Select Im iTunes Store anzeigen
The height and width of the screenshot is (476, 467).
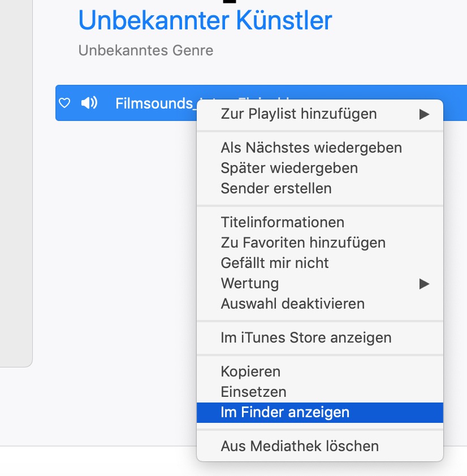tap(306, 338)
